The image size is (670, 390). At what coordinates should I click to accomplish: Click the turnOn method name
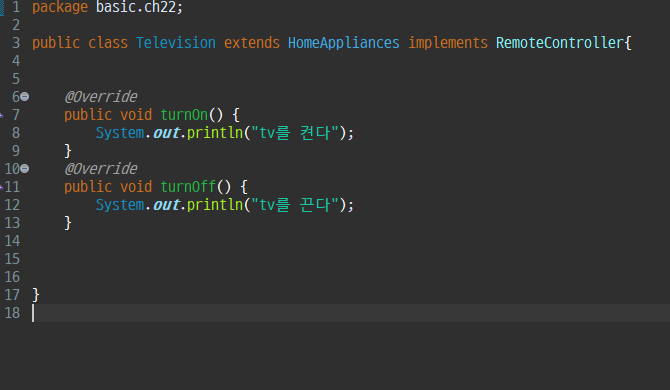(184, 115)
